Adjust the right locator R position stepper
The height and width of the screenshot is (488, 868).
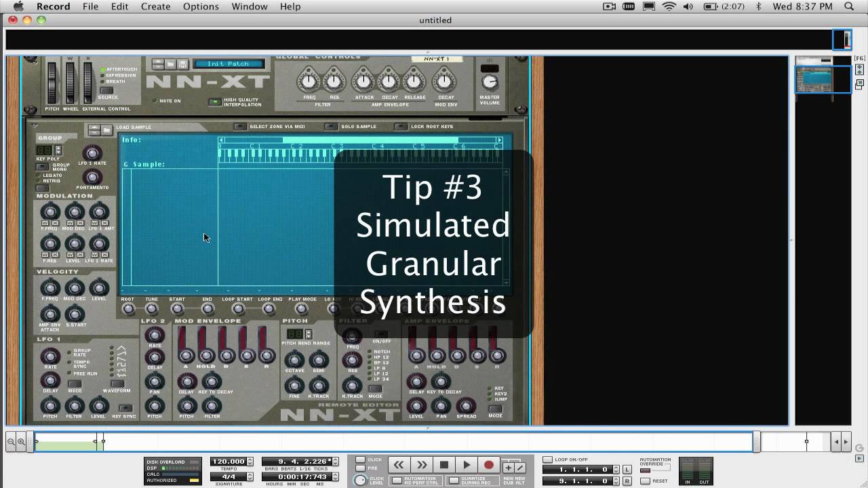point(616,481)
